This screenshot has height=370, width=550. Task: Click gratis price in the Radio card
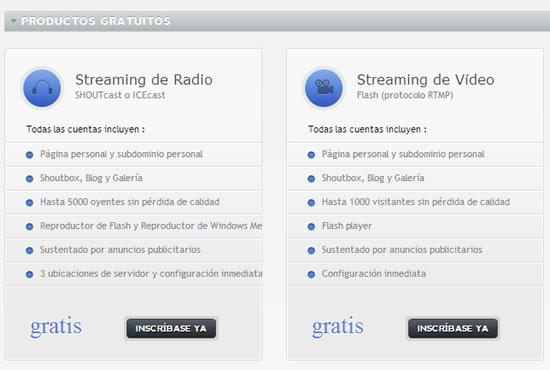click(x=56, y=327)
